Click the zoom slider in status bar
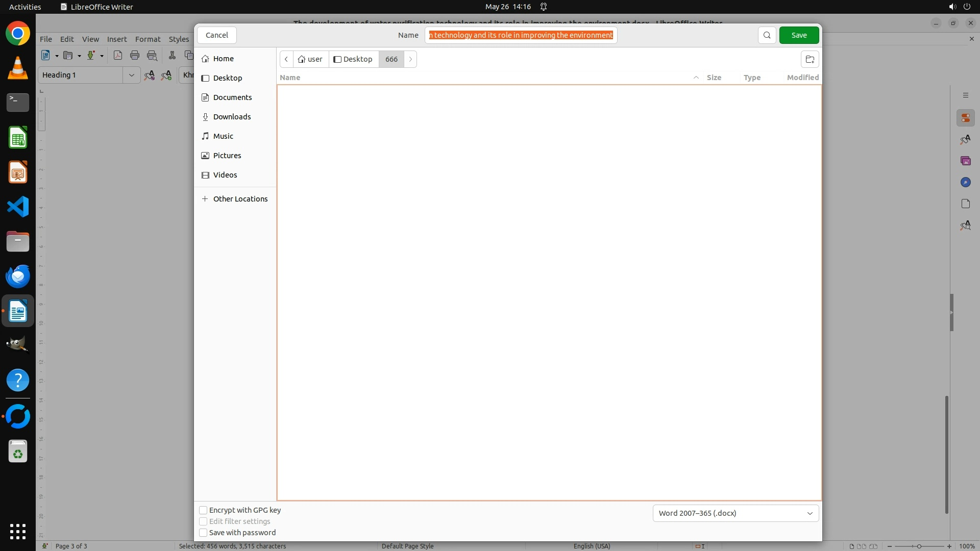The image size is (980, 551). pyautogui.click(x=919, y=546)
